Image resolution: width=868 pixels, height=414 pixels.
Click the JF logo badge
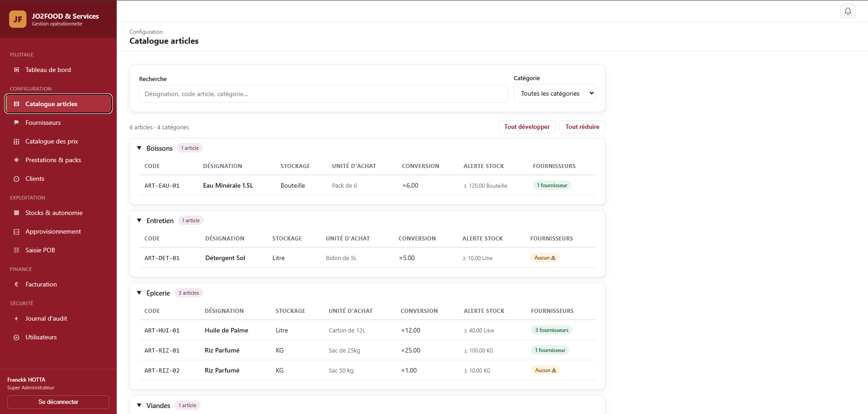pos(18,19)
